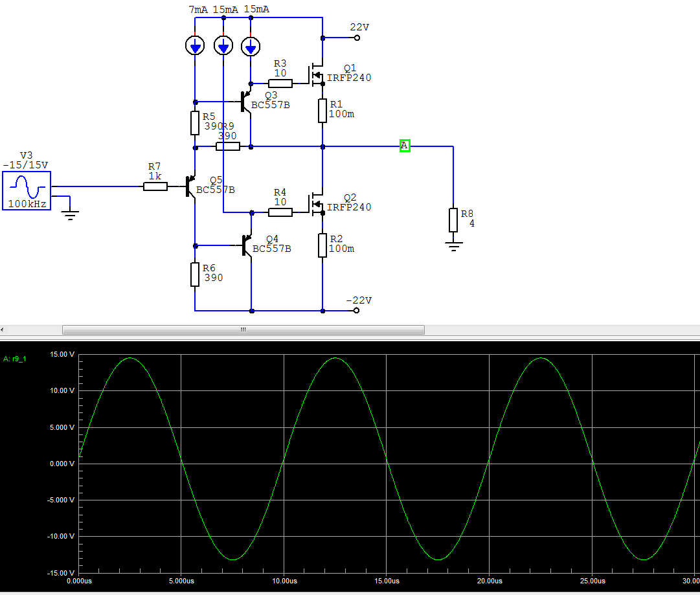This screenshot has height=595, width=700.
Task: Click the -15/15V amplitude label
Action: coord(25,165)
